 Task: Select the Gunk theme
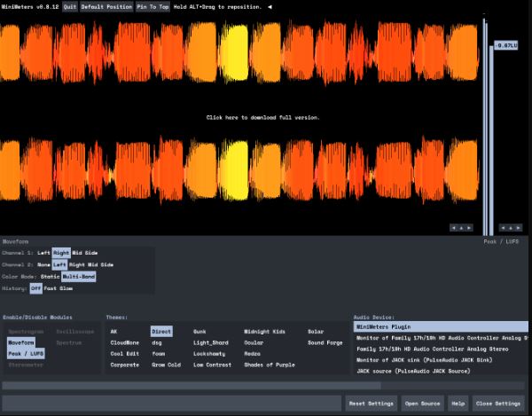(199, 332)
